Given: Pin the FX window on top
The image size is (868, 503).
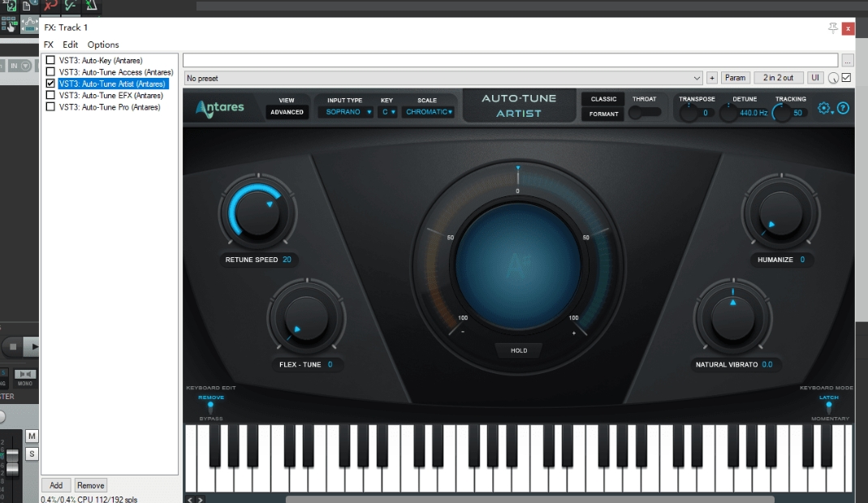Looking at the screenshot, I should click(x=832, y=28).
